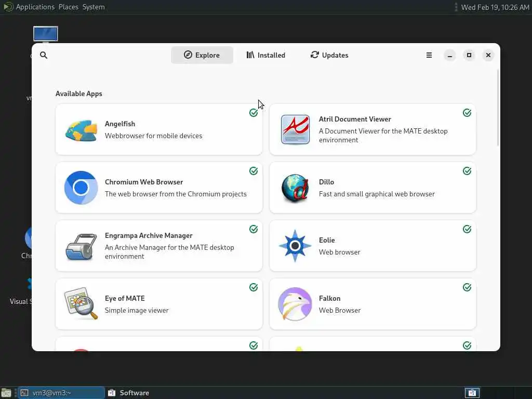Switch to the Explore tab
Viewport: 532px width, 399px height.
pyautogui.click(x=202, y=55)
